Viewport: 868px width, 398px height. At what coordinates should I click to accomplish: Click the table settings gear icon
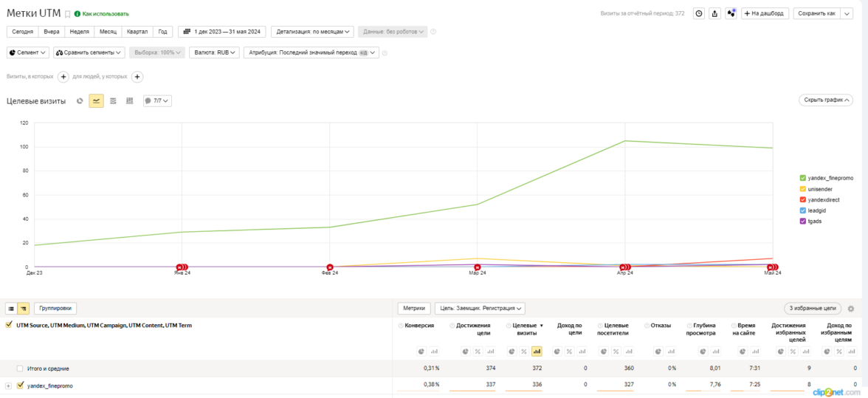pyautogui.click(x=851, y=309)
